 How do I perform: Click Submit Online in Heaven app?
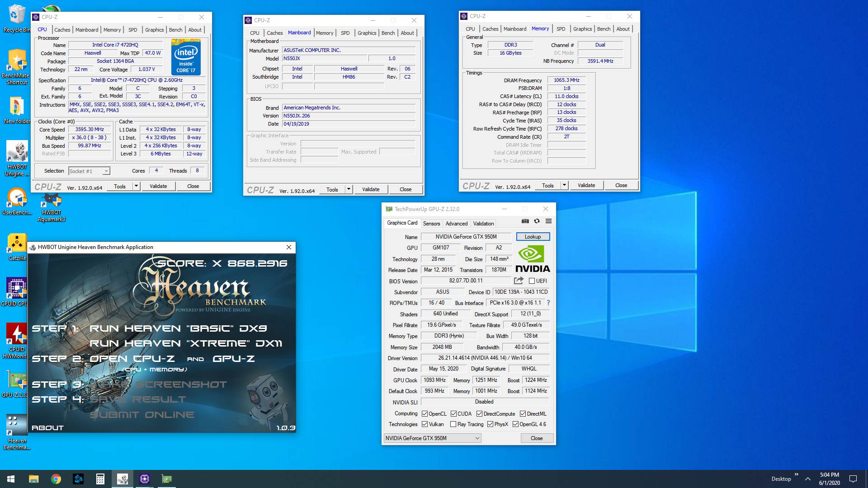coord(142,415)
